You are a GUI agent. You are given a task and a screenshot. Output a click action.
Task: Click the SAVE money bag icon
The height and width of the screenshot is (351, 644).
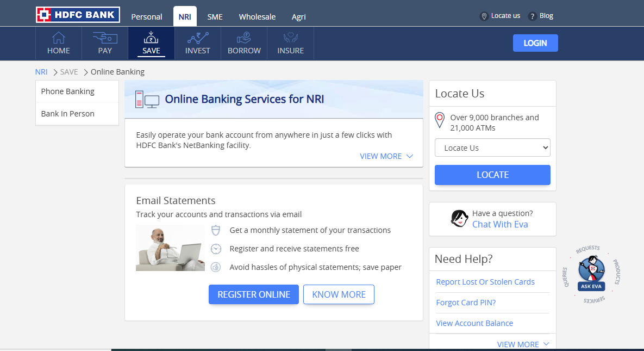151,38
